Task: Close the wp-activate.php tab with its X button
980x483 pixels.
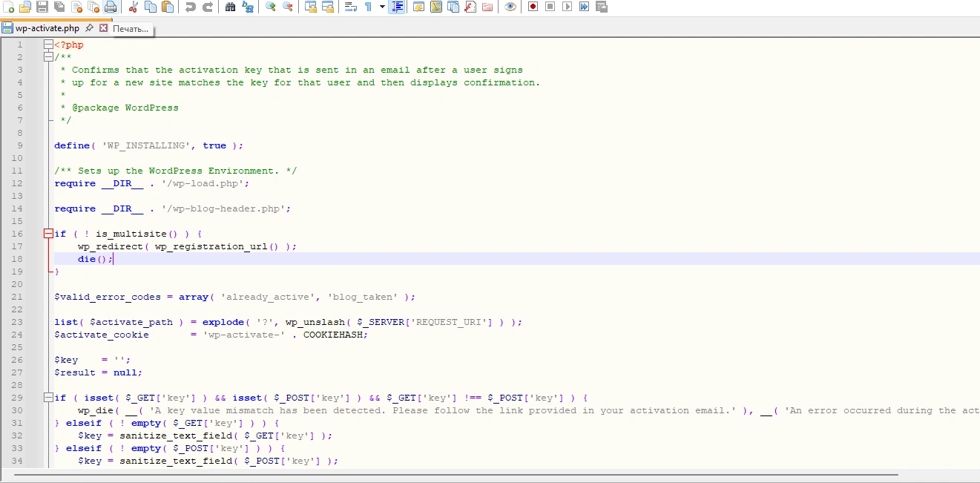Action: click(103, 28)
